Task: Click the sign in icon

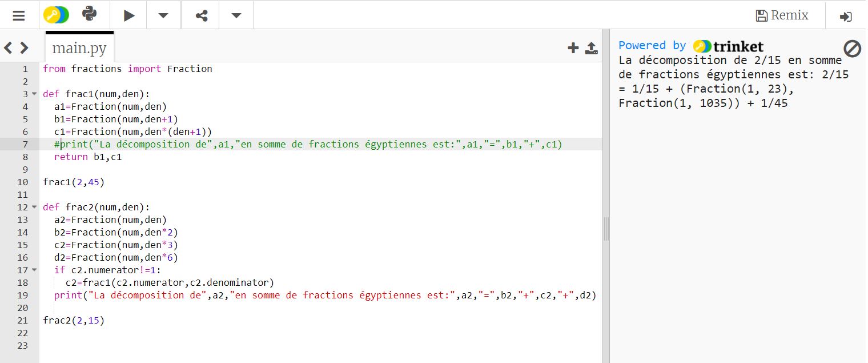Action: coord(846,17)
